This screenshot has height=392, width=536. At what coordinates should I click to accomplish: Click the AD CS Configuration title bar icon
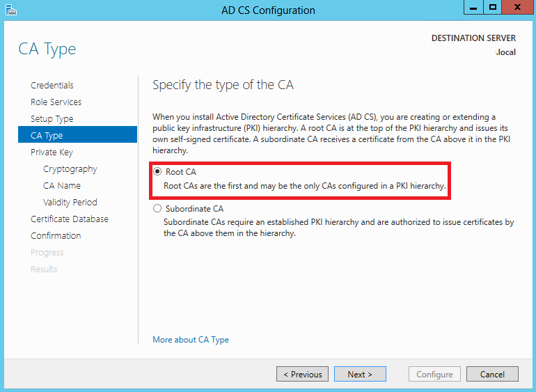tap(11, 10)
